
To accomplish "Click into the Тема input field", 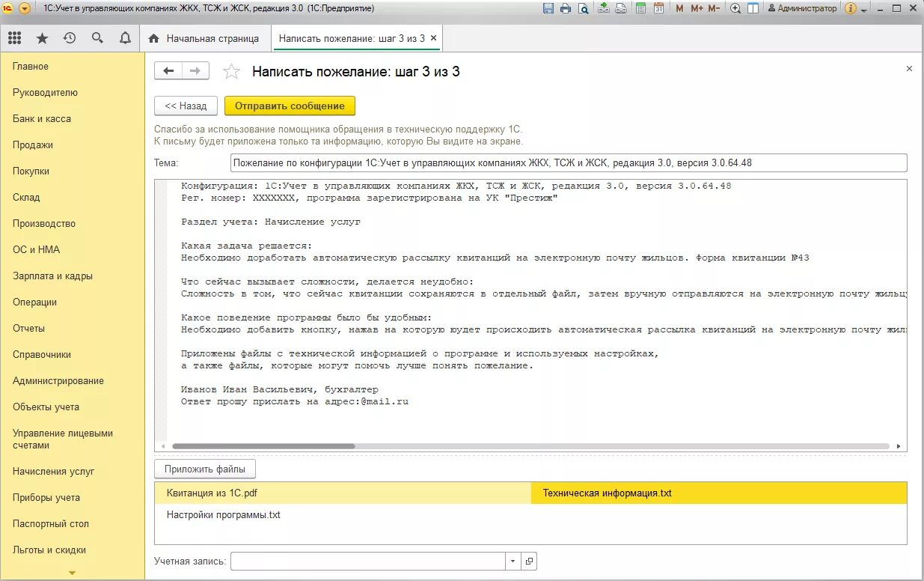I will pos(569,162).
